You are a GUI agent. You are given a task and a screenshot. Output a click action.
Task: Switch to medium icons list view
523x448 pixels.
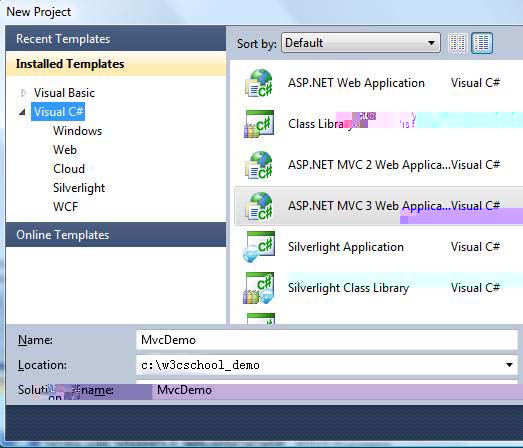(x=482, y=43)
